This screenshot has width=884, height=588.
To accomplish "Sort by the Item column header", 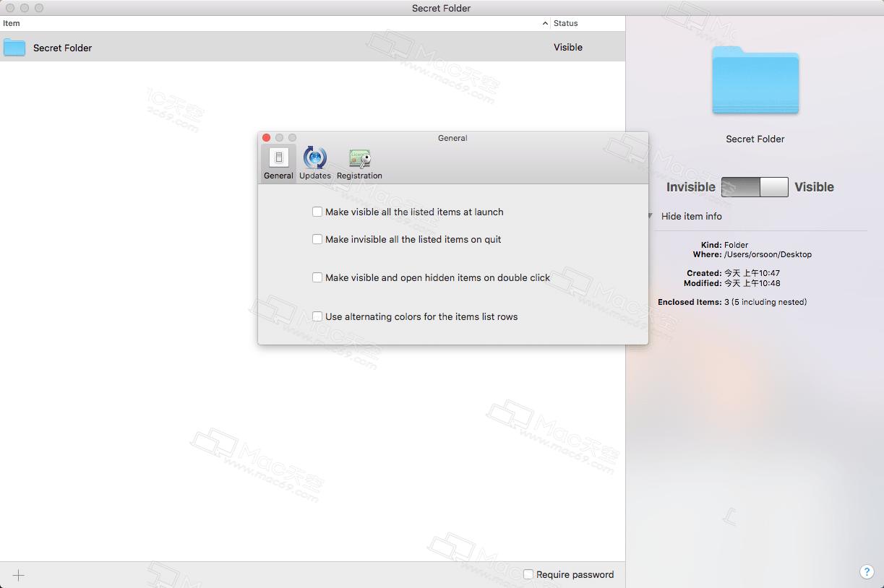I will click(275, 23).
